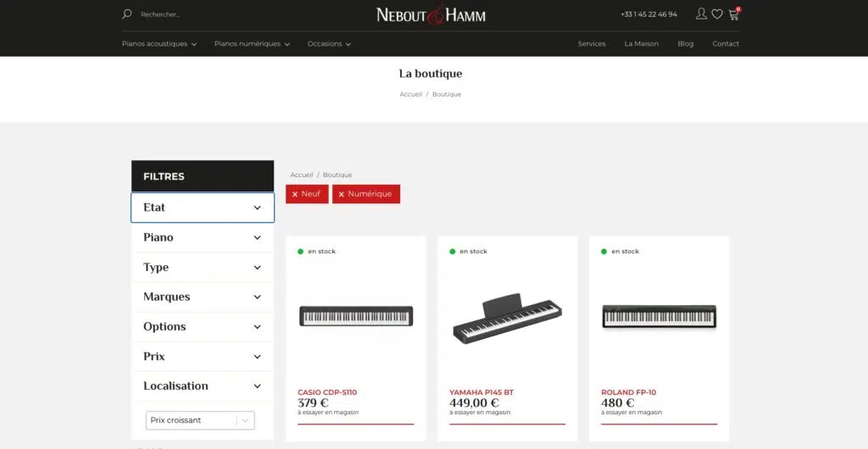Open the Casio CDP-S110 product link
The height and width of the screenshot is (449, 868).
click(327, 392)
